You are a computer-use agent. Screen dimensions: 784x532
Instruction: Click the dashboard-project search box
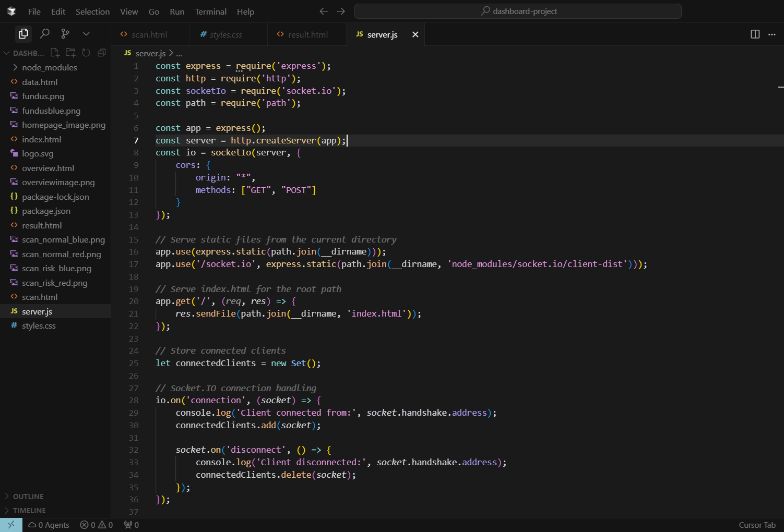pyautogui.click(x=518, y=11)
